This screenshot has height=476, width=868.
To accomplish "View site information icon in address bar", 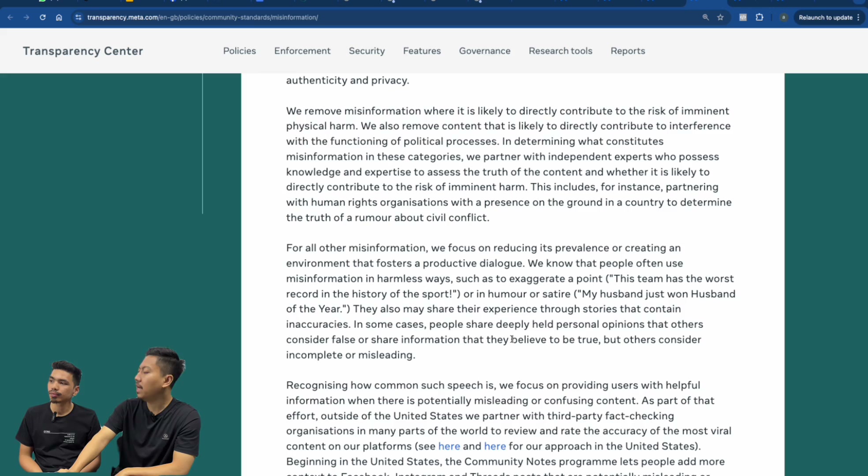I will (x=78, y=17).
